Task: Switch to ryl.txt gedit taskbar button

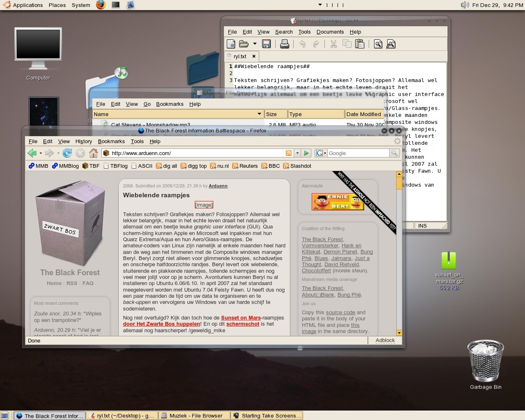Action: [122, 415]
